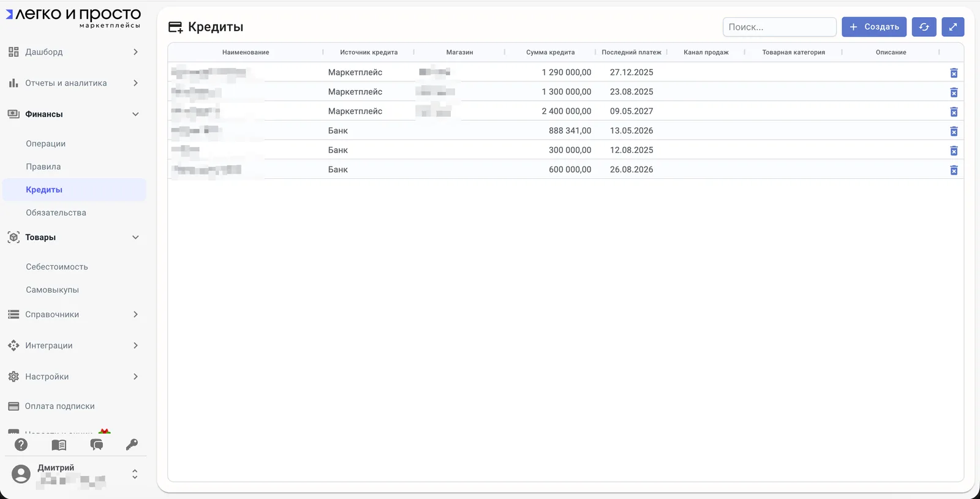Sort by Сумма кредита column header

(551, 53)
